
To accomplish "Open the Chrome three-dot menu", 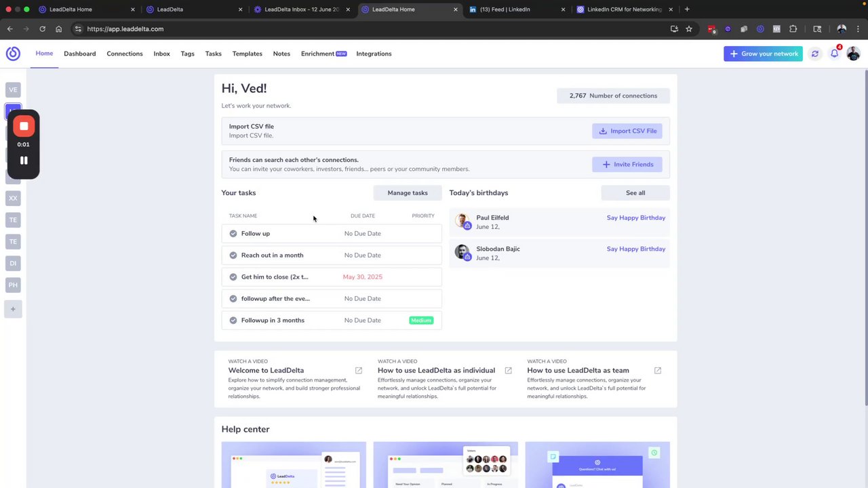I will pos(856,29).
